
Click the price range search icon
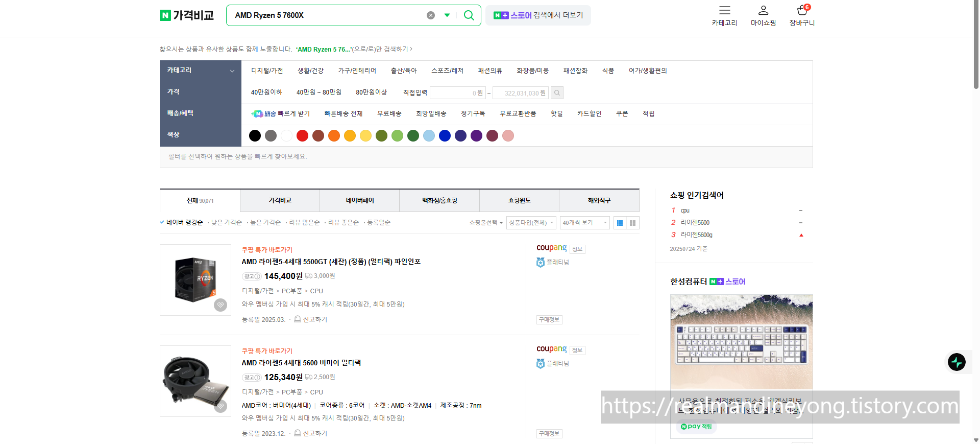[557, 93]
